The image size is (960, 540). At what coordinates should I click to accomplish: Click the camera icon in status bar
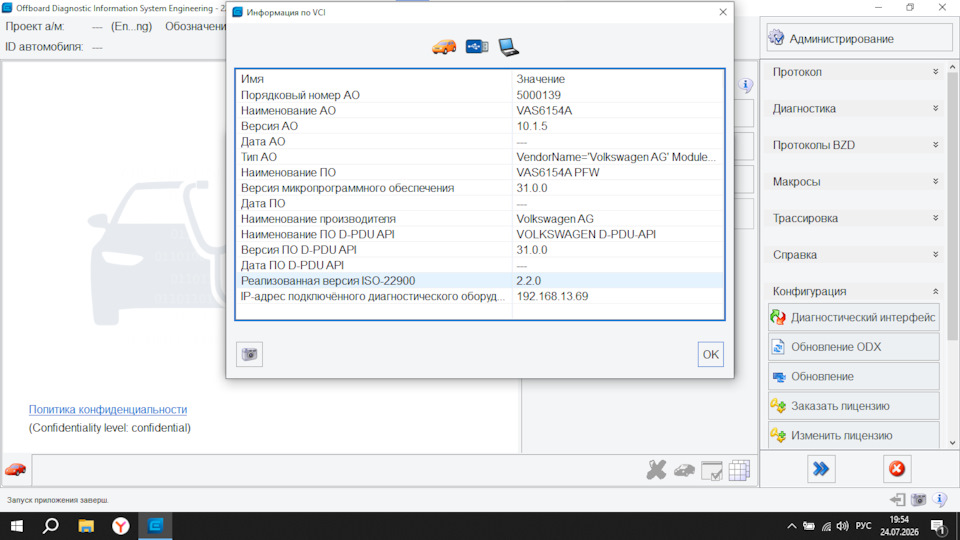tap(918, 500)
